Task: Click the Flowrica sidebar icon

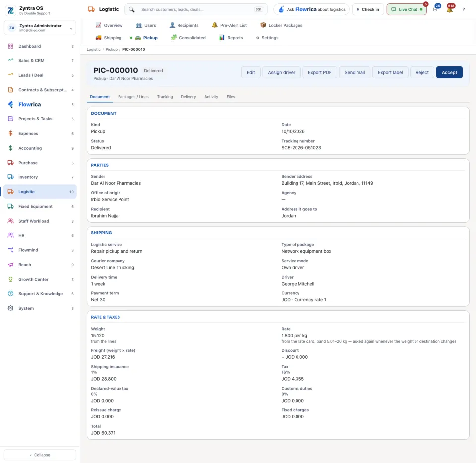Action: coord(10,105)
